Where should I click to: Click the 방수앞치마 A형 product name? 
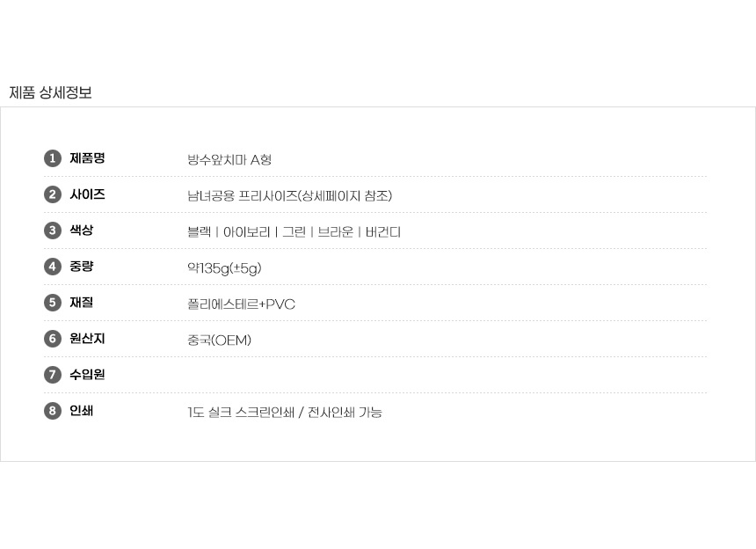[x=229, y=160]
